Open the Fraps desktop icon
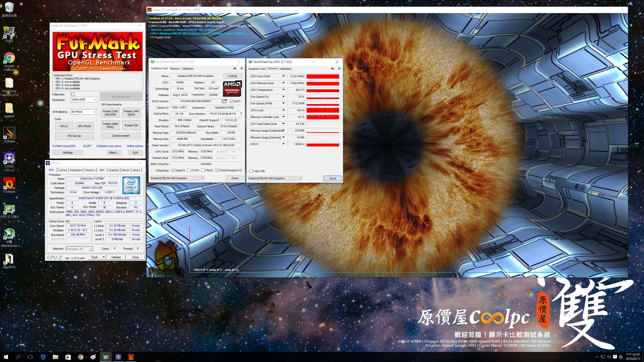Image resolution: width=644 pixels, height=362 pixels. (x=9, y=35)
